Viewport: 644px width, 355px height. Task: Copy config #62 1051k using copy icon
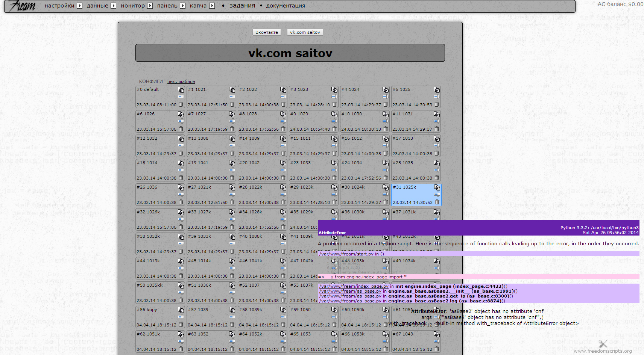pyautogui.click(x=181, y=334)
